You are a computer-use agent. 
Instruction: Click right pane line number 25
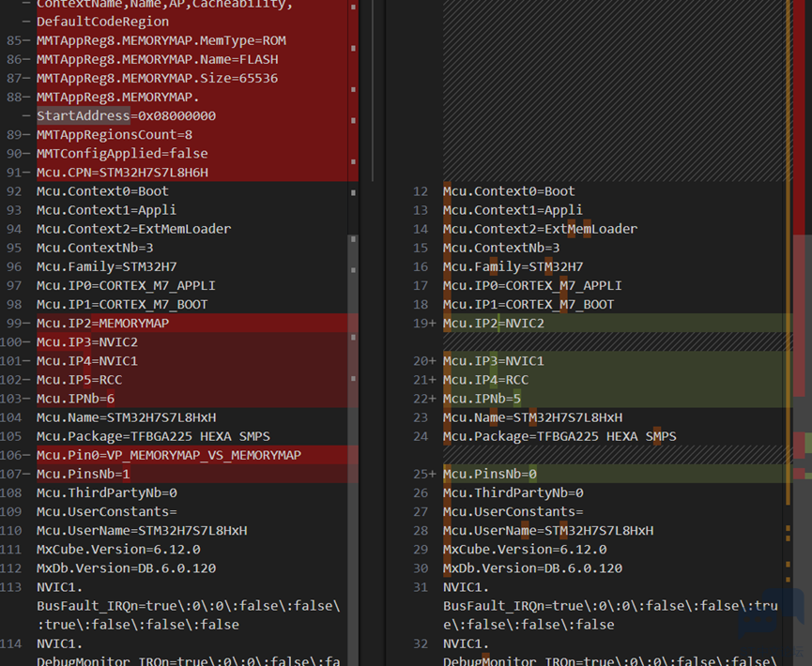pyautogui.click(x=421, y=474)
